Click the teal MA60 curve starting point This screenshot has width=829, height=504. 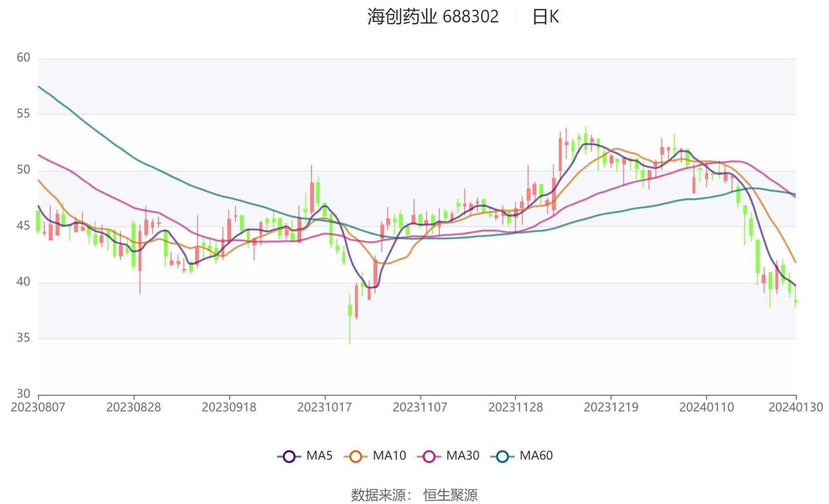point(39,86)
